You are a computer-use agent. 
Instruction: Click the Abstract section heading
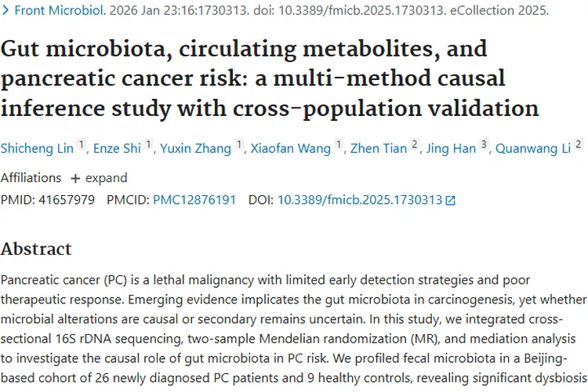36,249
